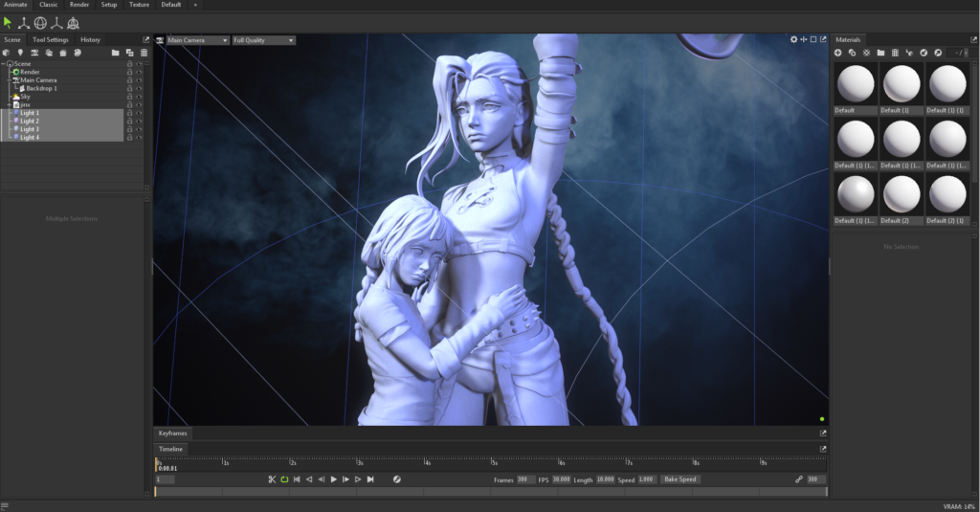
Task: Click the FPS value field
Action: click(x=561, y=479)
